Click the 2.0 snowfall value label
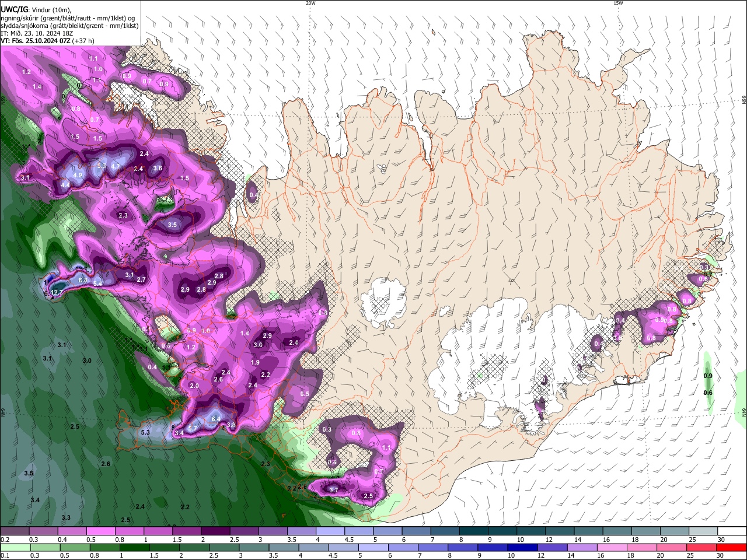747x560 pixels. pos(194,386)
